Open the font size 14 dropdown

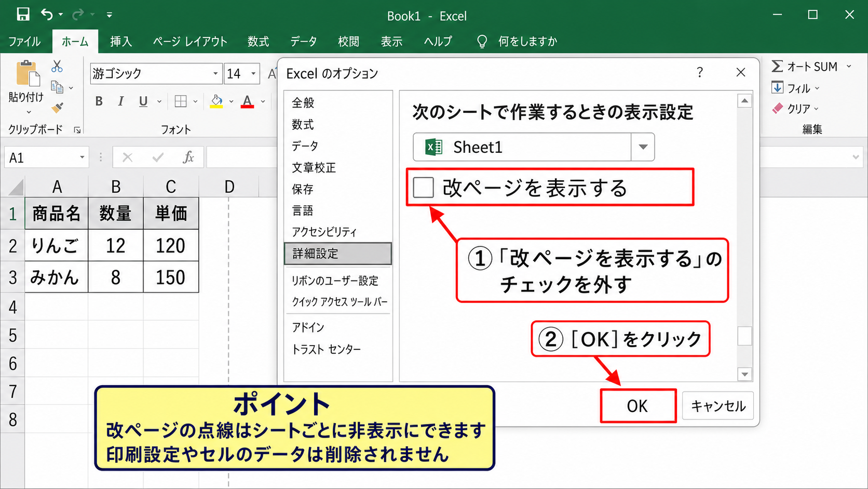pyautogui.click(x=253, y=74)
